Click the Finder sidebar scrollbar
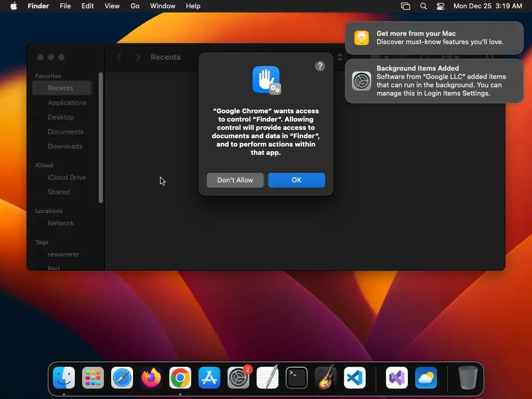This screenshot has width=532, height=399. click(101, 138)
